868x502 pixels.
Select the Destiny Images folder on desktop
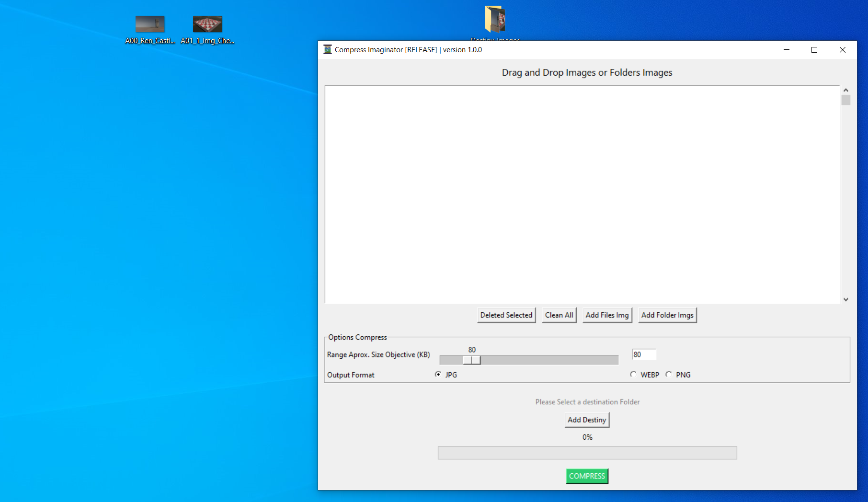(x=495, y=23)
